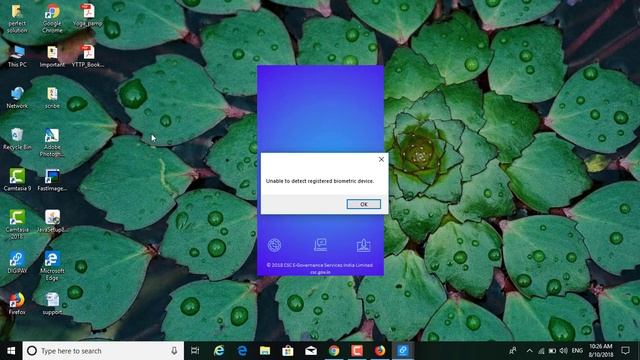
Task: Select the Camtasia 2018 desktop shortcut
Action: tap(17, 224)
